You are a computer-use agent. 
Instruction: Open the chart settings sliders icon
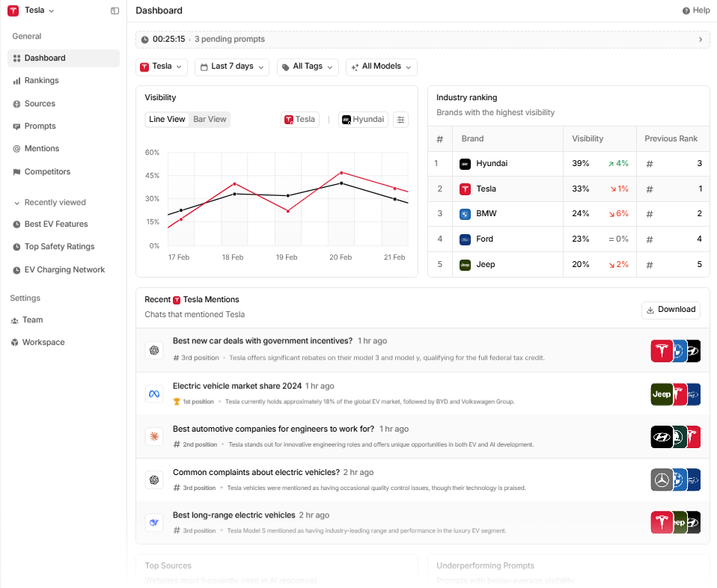[400, 120]
